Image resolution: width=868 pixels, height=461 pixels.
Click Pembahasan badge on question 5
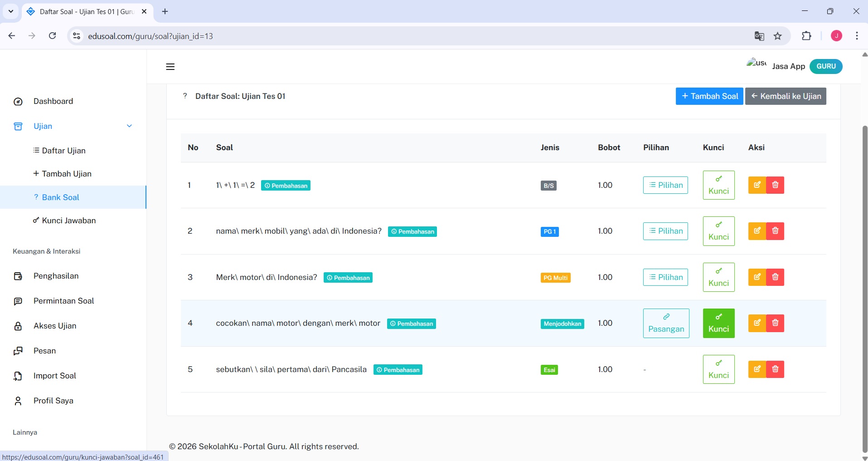398,370
